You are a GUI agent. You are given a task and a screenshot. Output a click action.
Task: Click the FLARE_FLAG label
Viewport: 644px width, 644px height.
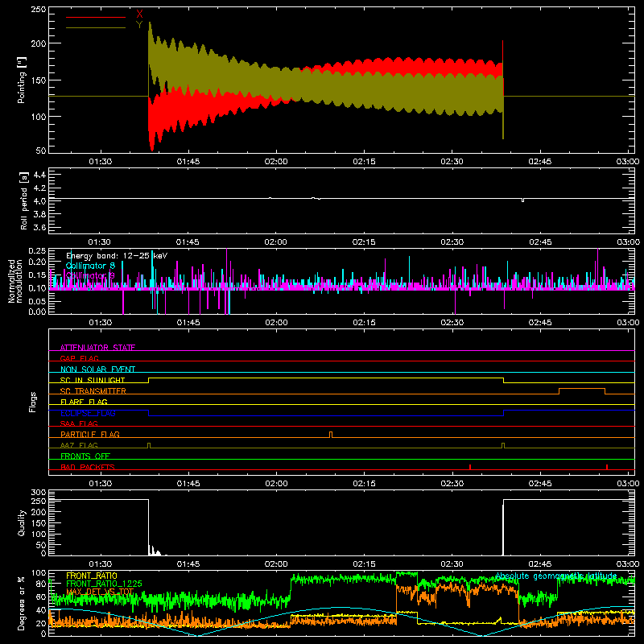(x=84, y=402)
